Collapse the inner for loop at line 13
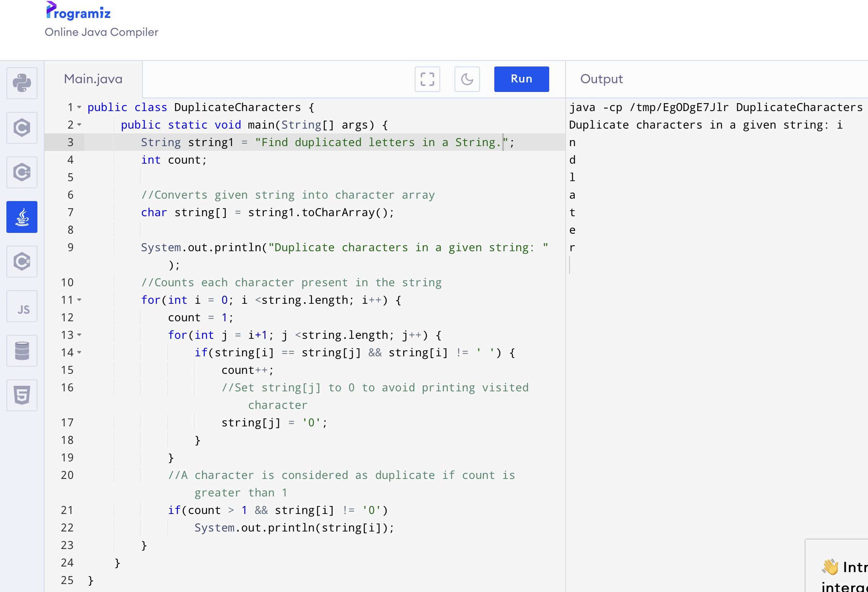868x592 pixels. tap(79, 335)
